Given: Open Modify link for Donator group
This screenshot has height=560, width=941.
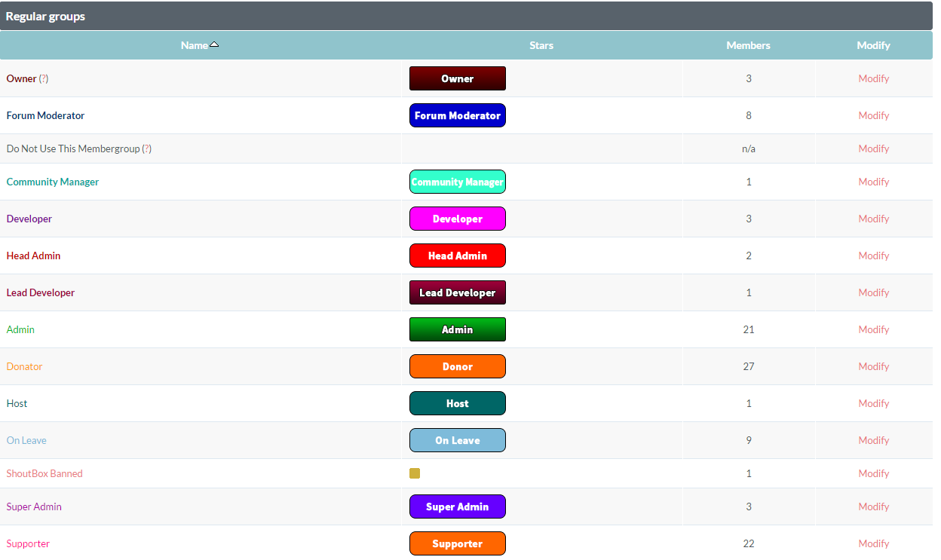Looking at the screenshot, I should pyautogui.click(x=873, y=366).
